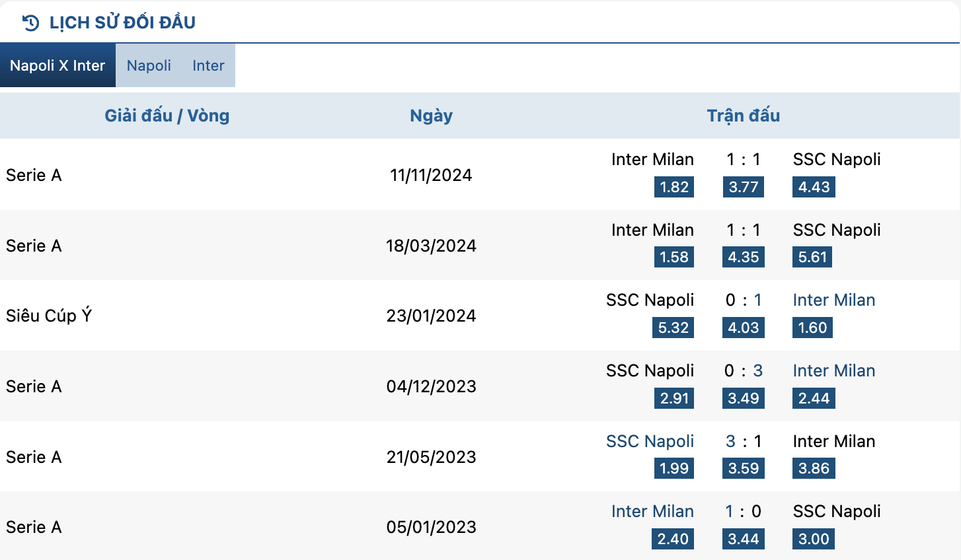
Task: Click odds 2.91 in the 04/12/2023 match
Action: [x=674, y=398]
